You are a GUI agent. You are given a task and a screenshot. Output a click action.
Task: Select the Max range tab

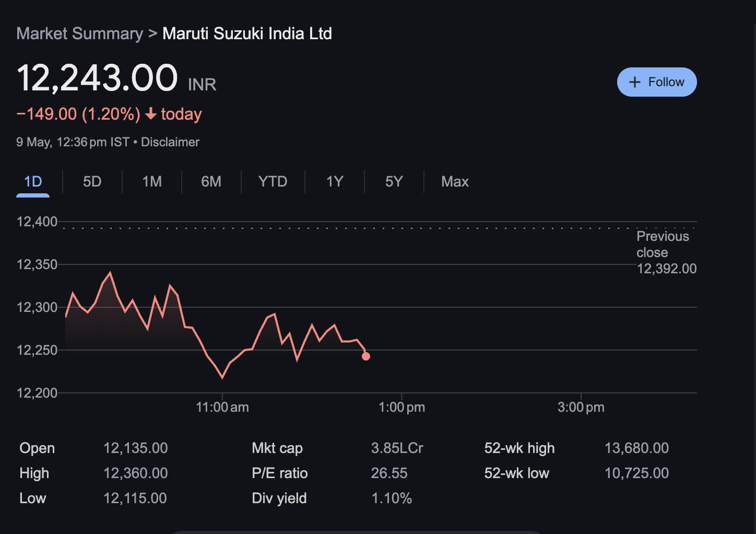point(455,182)
